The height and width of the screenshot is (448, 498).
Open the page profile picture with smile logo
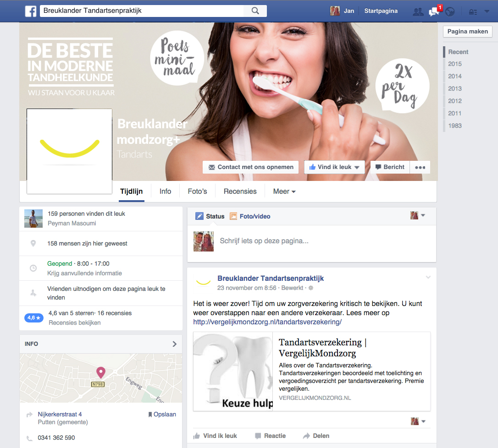[x=70, y=151]
